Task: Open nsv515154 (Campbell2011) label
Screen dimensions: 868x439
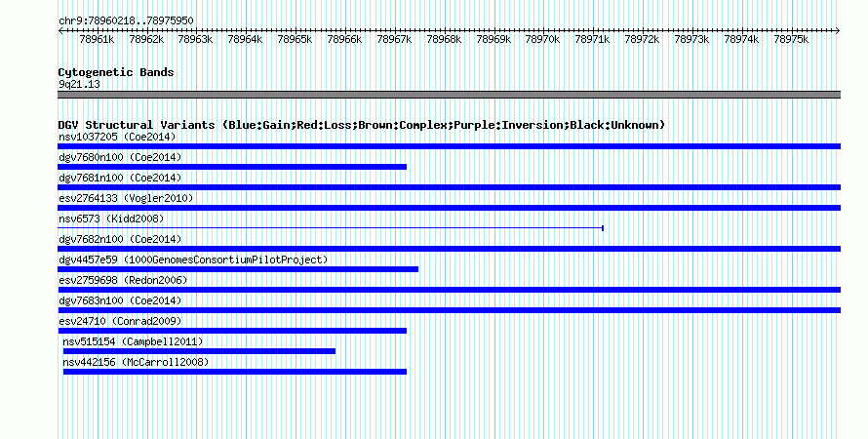Action: coord(133,341)
